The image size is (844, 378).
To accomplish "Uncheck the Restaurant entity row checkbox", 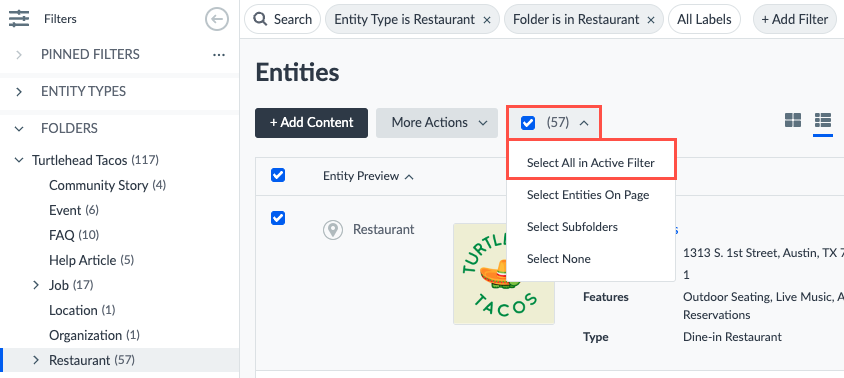I will 278,218.
